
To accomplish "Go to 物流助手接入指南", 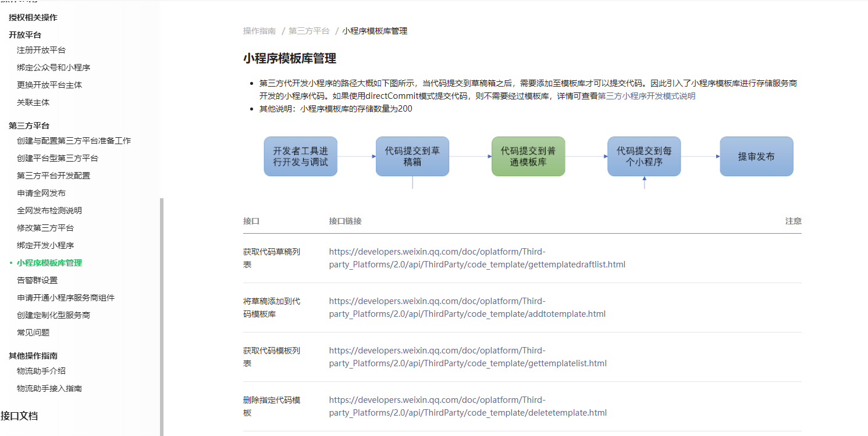I will (x=49, y=388).
